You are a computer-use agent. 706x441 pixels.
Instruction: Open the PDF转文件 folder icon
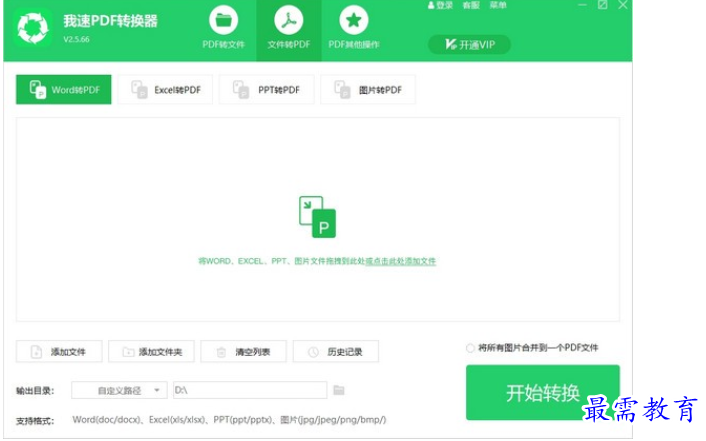coord(223,20)
